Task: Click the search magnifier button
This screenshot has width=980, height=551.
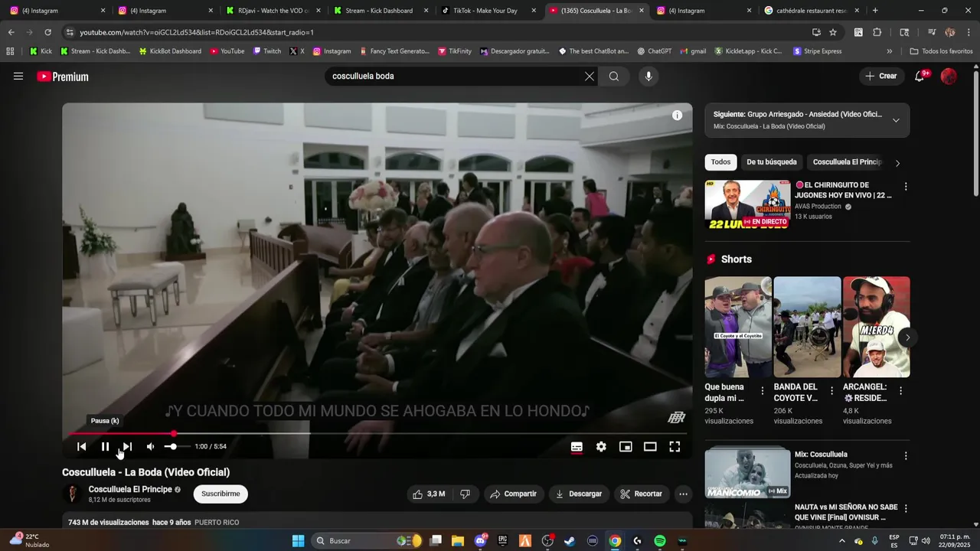Action: [x=614, y=77]
